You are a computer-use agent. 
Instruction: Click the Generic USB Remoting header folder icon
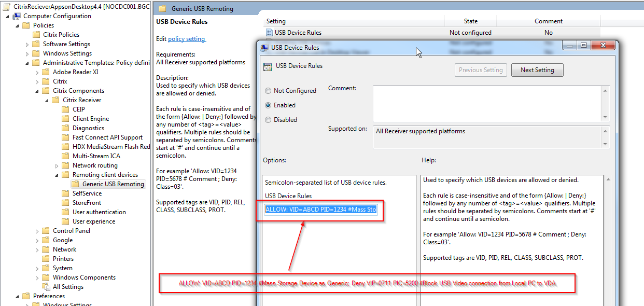162,9
